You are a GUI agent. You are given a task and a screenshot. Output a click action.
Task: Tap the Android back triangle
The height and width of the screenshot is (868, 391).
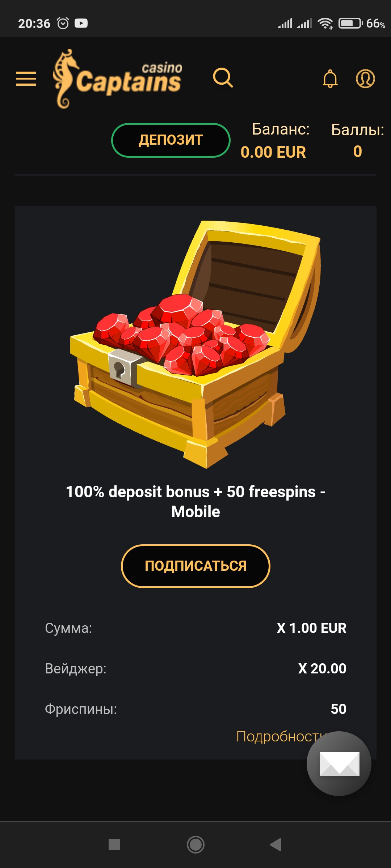click(276, 844)
